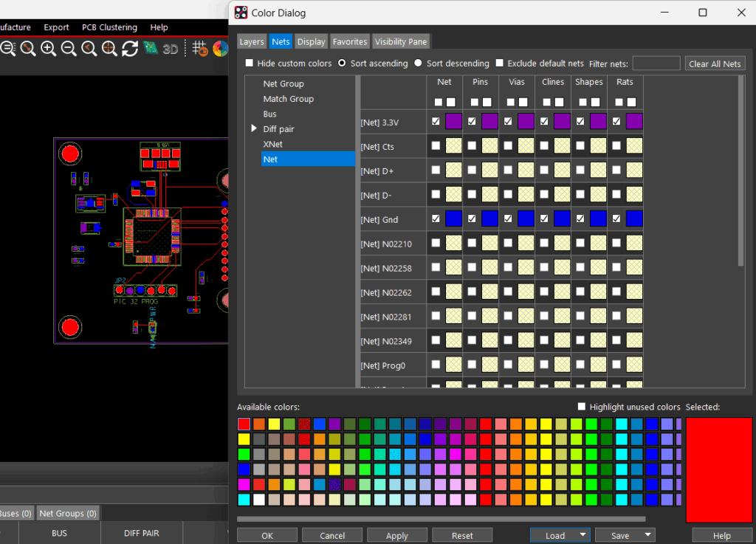Click the Clear All Nets button
The width and height of the screenshot is (756, 544).
click(x=714, y=64)
